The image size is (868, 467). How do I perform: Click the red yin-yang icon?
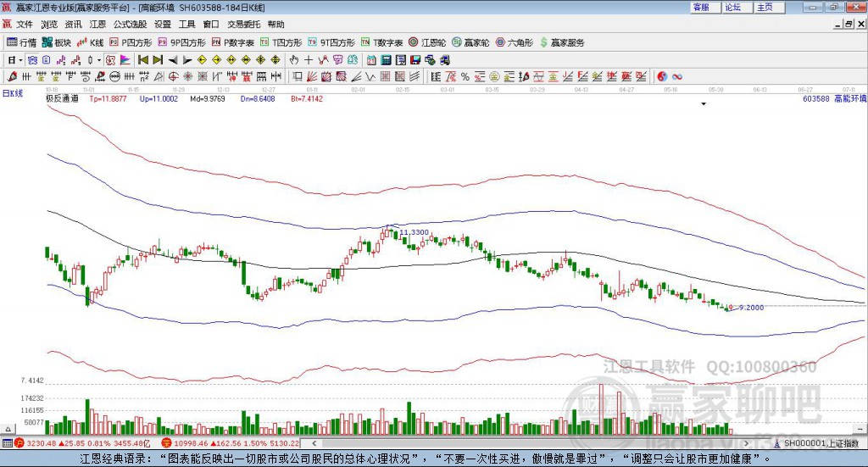[662, 76]
